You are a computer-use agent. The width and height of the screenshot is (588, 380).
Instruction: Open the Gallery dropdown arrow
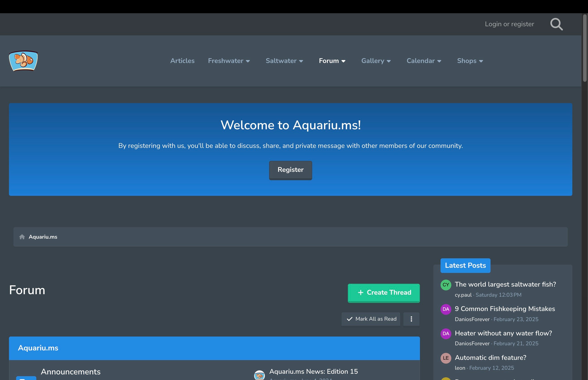[x=389, y=61]
